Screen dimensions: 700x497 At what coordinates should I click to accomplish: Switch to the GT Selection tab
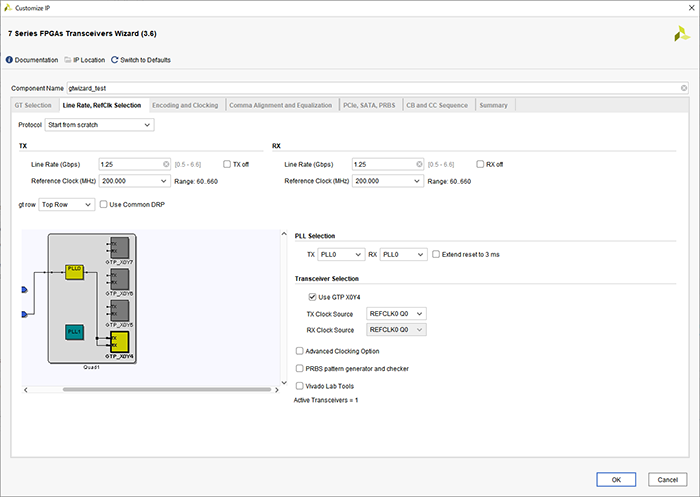point(33,105)
